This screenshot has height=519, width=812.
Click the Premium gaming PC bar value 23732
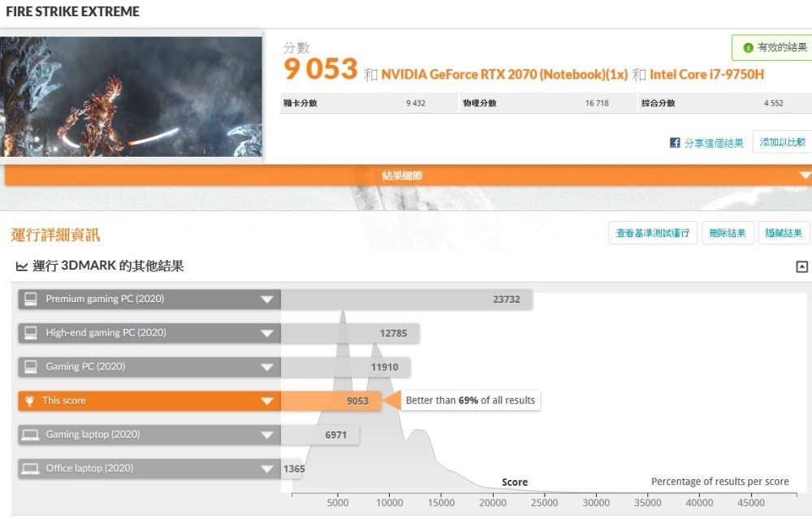(x=506, y=300)
